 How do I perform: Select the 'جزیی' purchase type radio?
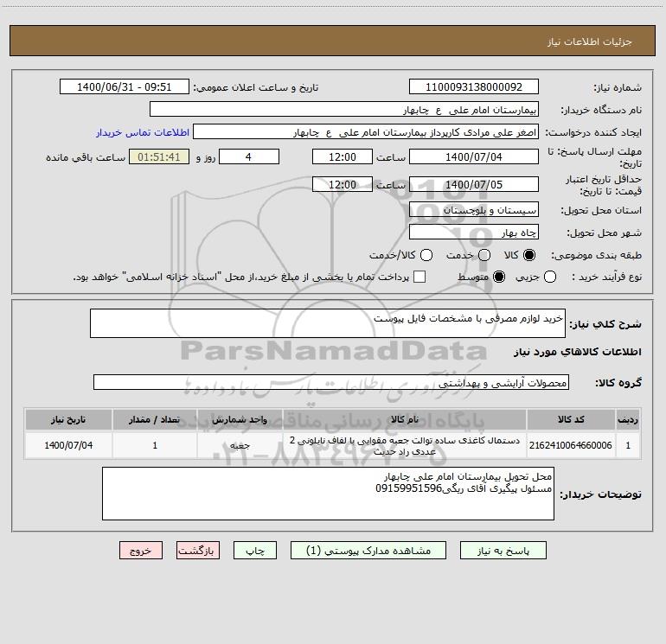click(x=550, y=277)
